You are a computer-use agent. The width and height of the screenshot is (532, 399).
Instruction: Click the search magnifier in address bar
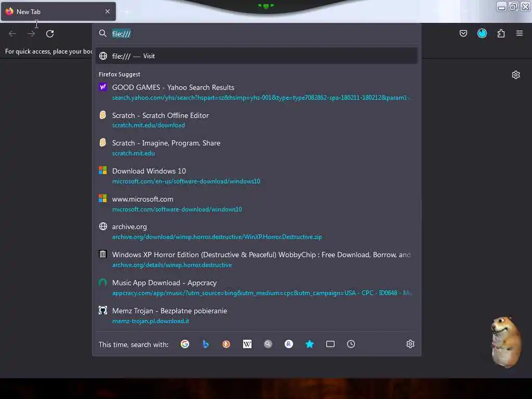[102, 33]
